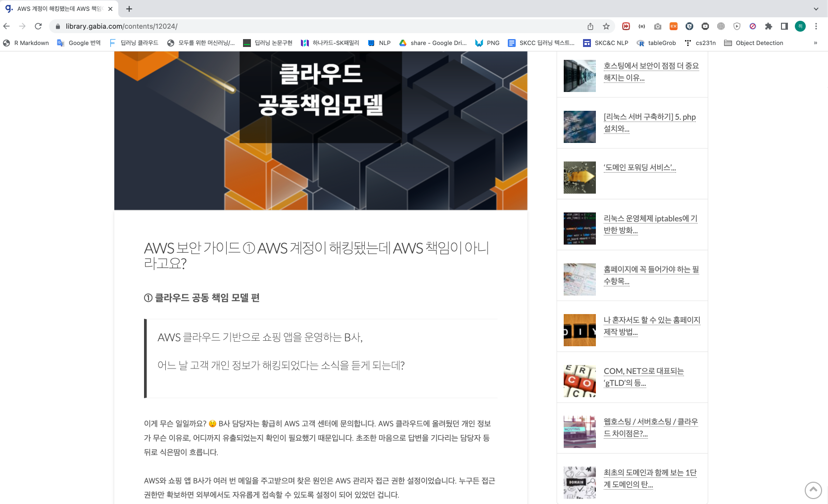
Task: Open the 하나카드-SK패밀리 bookmark
Action: 330,43
